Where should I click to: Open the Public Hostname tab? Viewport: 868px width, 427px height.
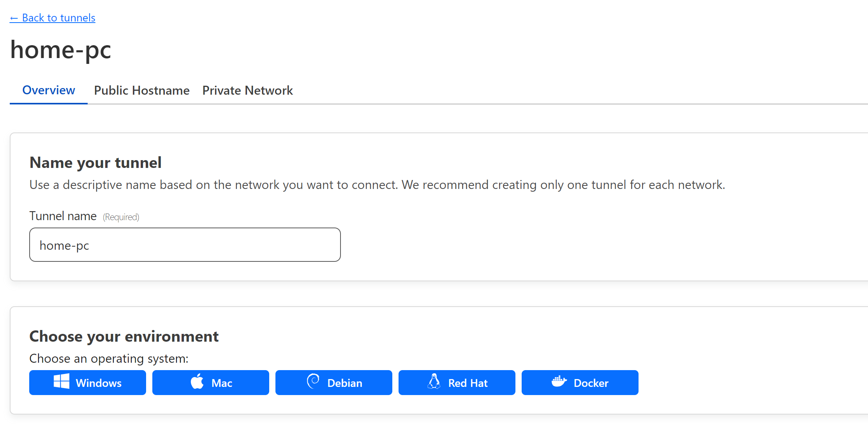[x=142, y=90]
